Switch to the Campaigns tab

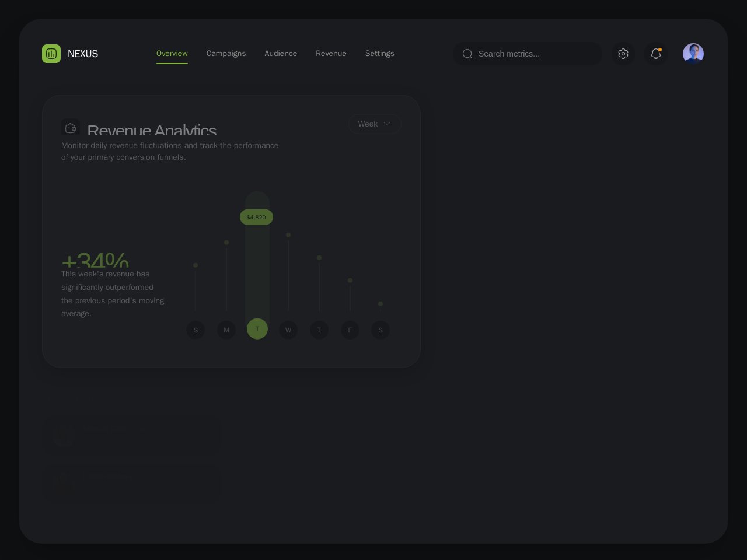click(x=226, y=54)
